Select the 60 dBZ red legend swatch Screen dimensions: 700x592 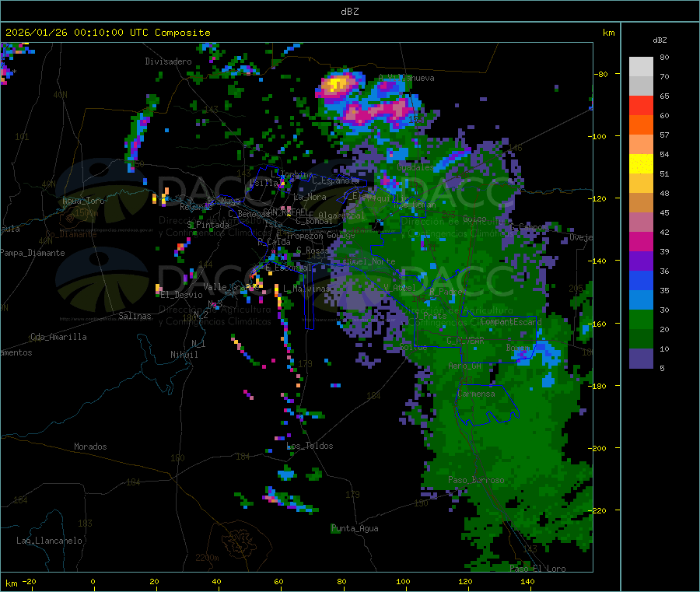pyautogui.click(x=641, y=105)
